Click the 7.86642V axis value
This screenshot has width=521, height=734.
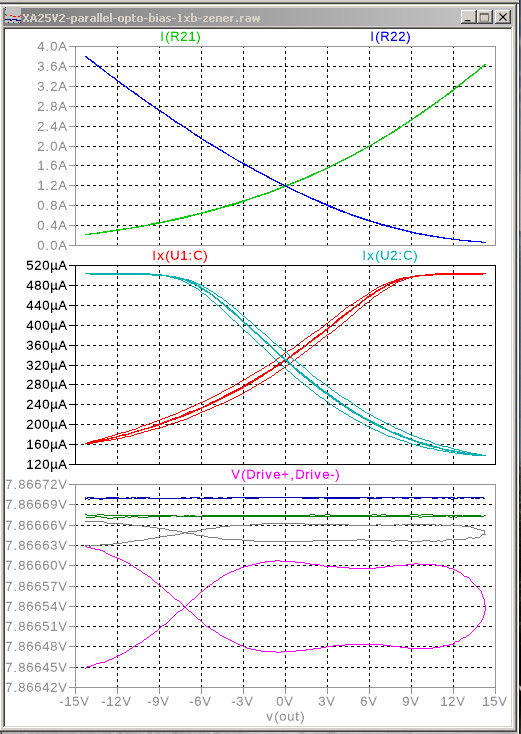(37, 687)
